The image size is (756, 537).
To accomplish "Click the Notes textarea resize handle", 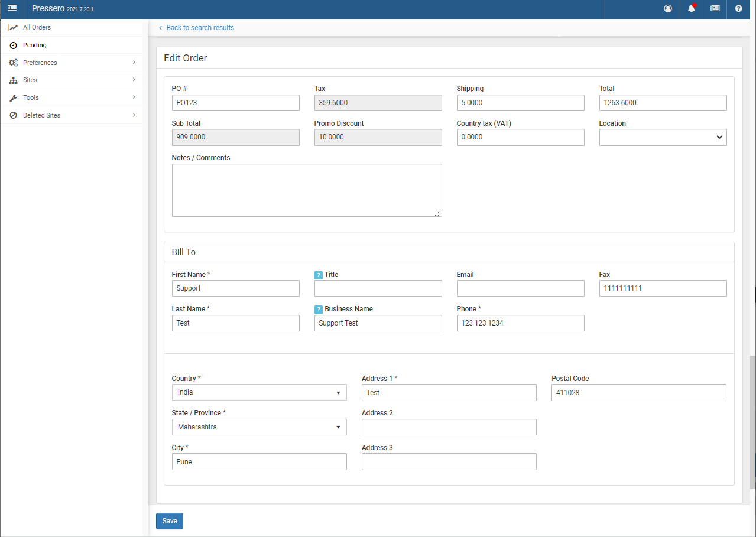I will [x=438, y=213].
